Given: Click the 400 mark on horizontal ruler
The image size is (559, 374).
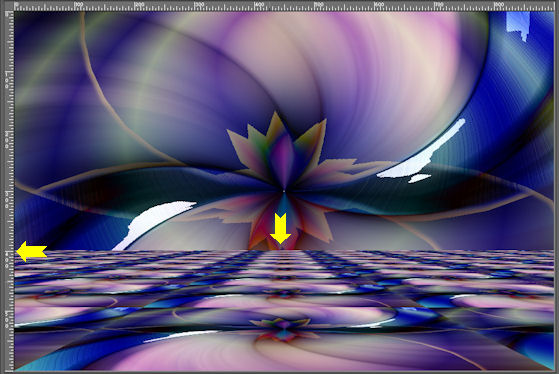Looking at the screenshot, I should [x=259, y=5].
